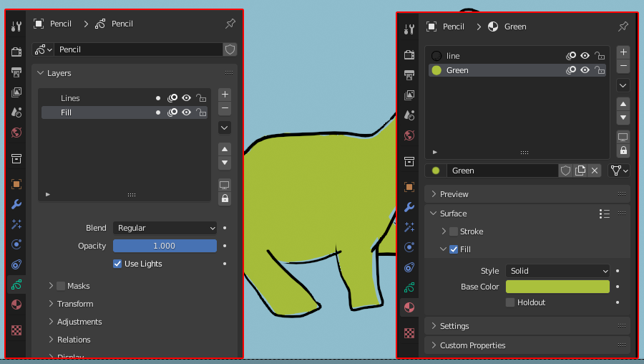The width and height of the screenshot is (644, 364).
Task: Lock the line material
Action: 600,56
